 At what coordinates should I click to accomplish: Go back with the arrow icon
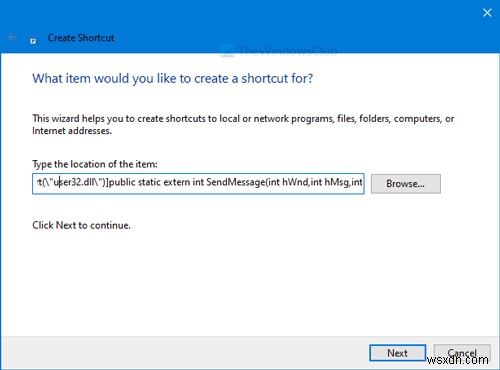13,37
